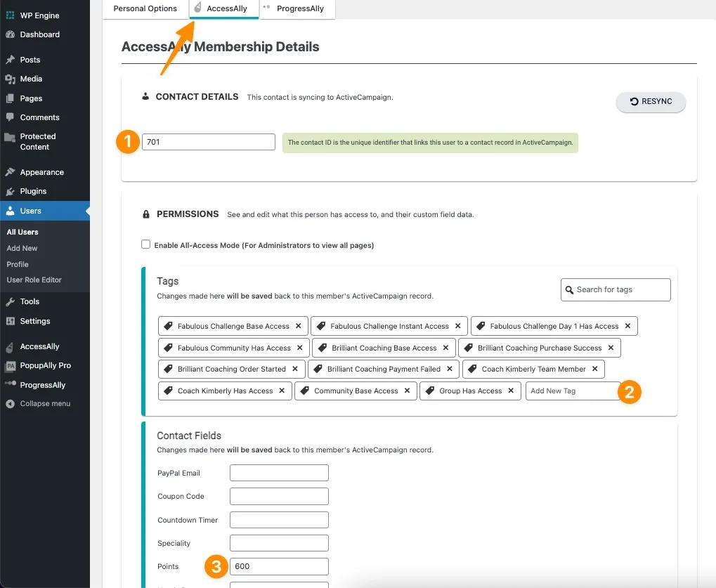Screen dimensions: 716x588
Task: Click the Media library sidebar icon
Action: pyautogui.click(x=10, y=79)
